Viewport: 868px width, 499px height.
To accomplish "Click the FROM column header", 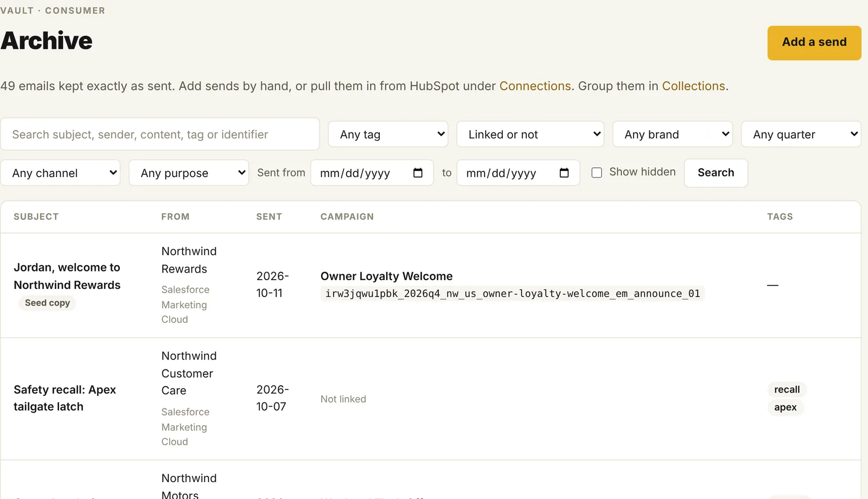I will click(x=175, y=217).
